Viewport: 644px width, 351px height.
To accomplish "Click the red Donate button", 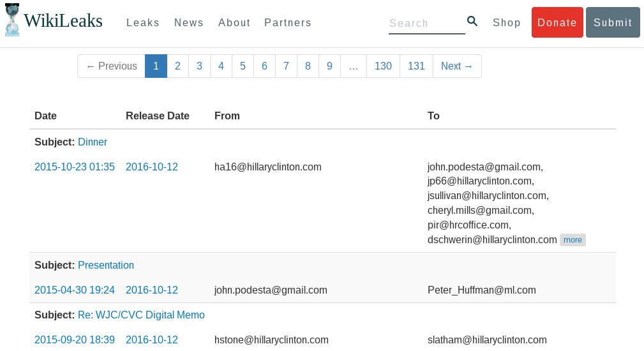I will 557,22.
